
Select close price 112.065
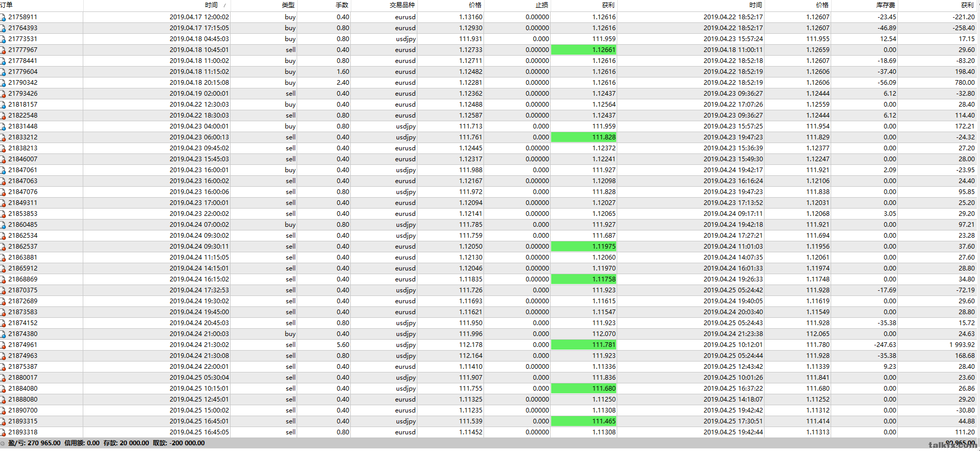[x=818, y=334]
